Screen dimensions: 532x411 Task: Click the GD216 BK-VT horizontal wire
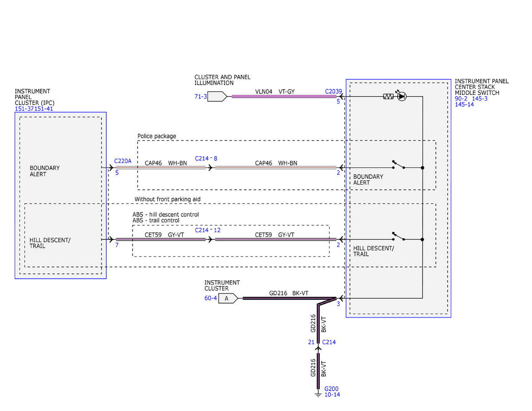(x=288, y=298)
